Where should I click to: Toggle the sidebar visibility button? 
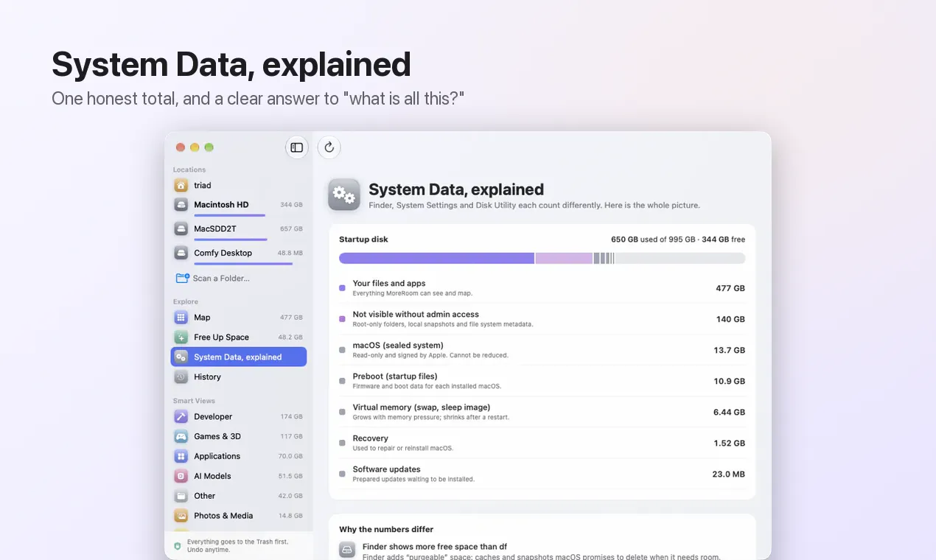(296, 147)
